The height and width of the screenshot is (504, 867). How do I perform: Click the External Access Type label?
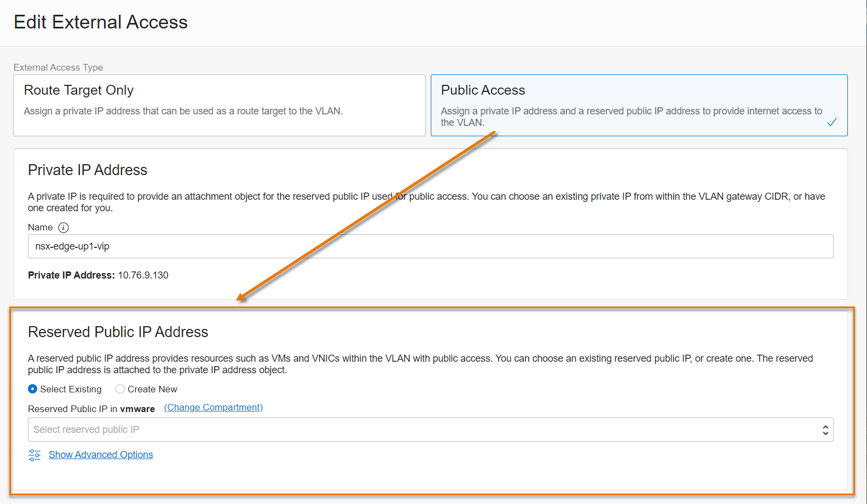click(x=58, y=67)
